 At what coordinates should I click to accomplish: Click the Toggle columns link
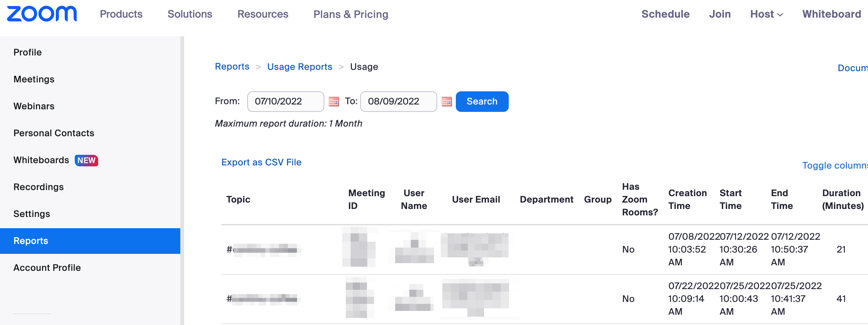tap(835, 165)
